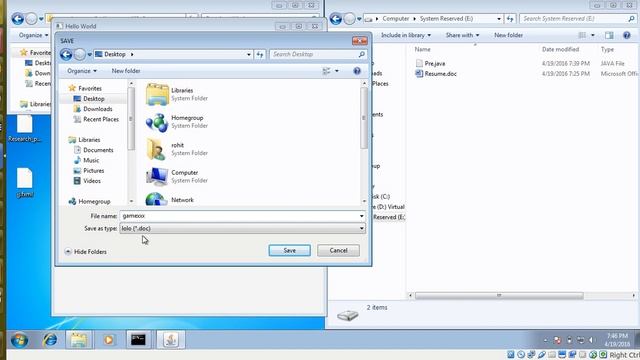
Task: Open Organize dropdown in SAVE dialog
Action: 82,71
